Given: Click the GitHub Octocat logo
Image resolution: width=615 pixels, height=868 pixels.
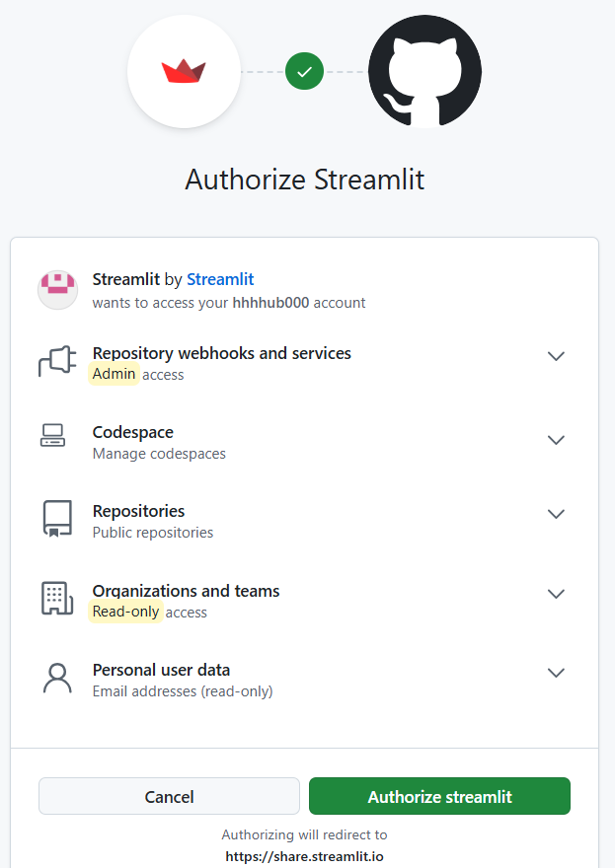Looking at the screenshot, I should [424, 71].
